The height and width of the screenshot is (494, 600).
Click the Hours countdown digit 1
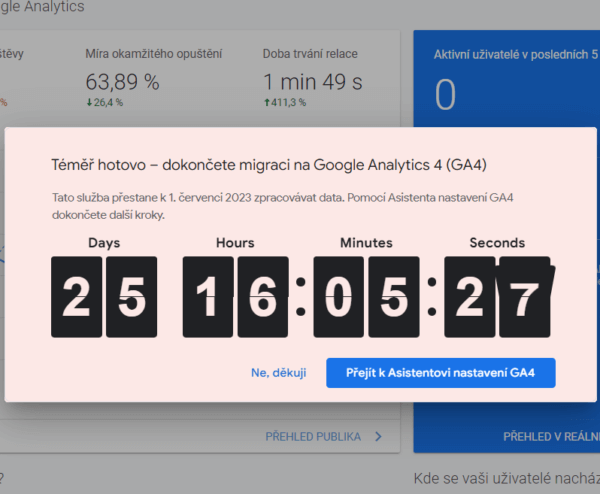[x=207, y=296]
